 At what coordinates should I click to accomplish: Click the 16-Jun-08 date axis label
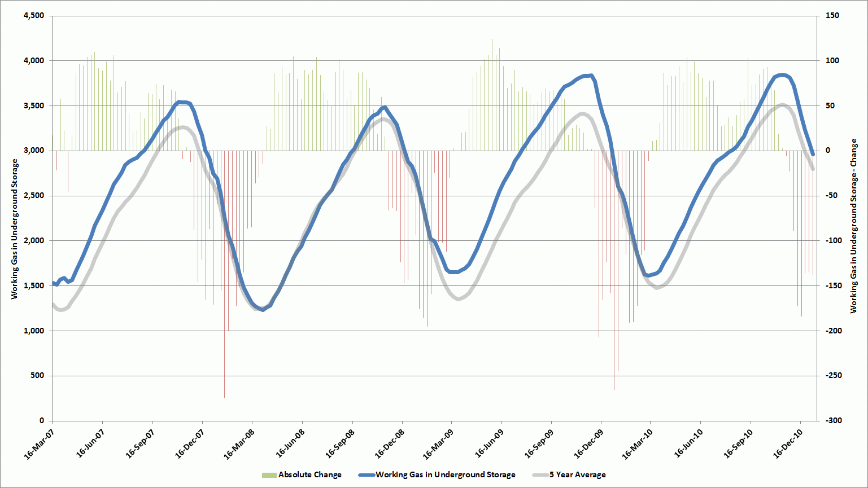(x=287, y=443)
